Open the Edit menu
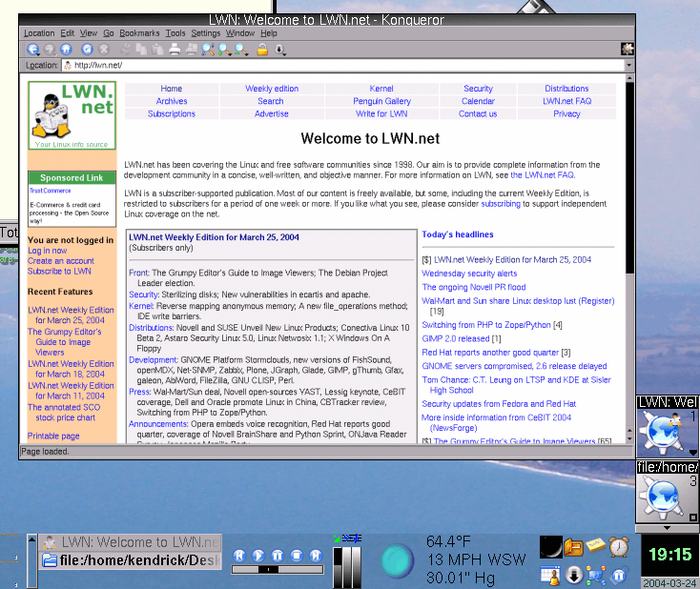Screen dimensions: 700x589 click(x=68, y=33)
